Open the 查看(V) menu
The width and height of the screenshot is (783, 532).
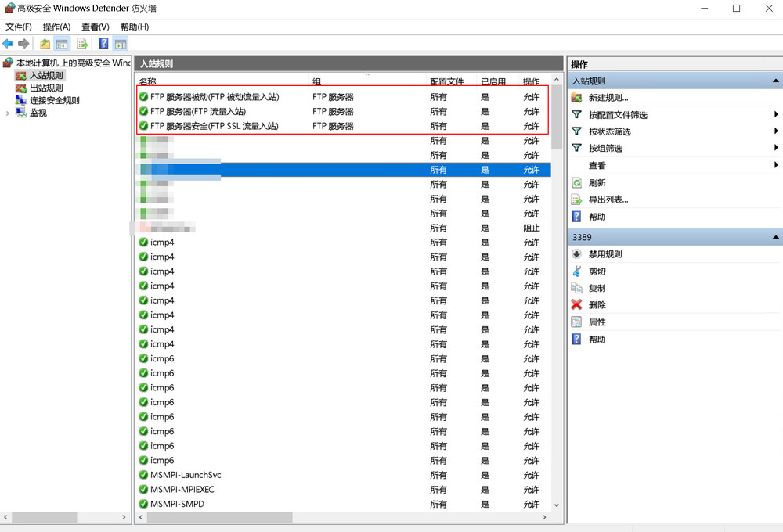click(96, 27)
